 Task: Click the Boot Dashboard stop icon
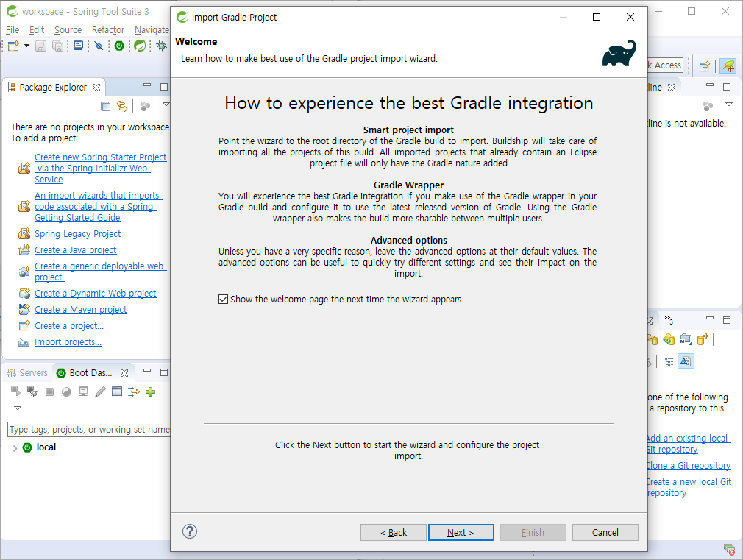point(49,391)
